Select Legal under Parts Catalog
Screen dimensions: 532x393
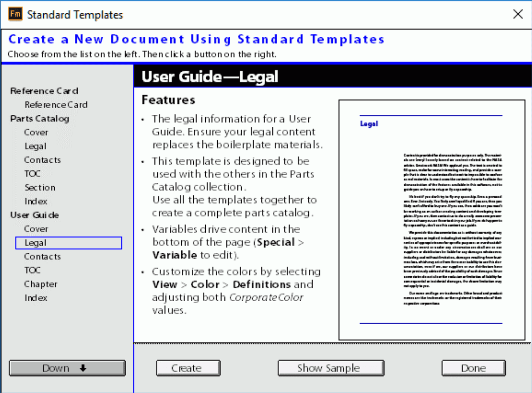click(35, 146)
